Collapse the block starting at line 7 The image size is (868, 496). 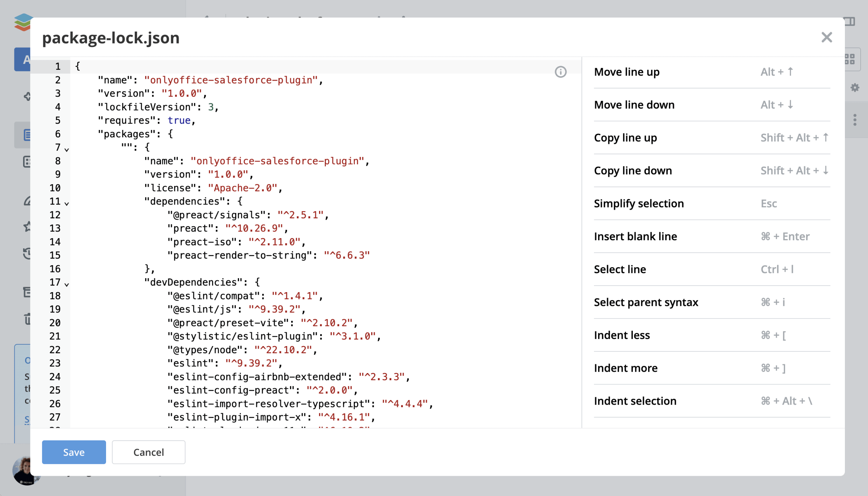(x=66, y=150)
